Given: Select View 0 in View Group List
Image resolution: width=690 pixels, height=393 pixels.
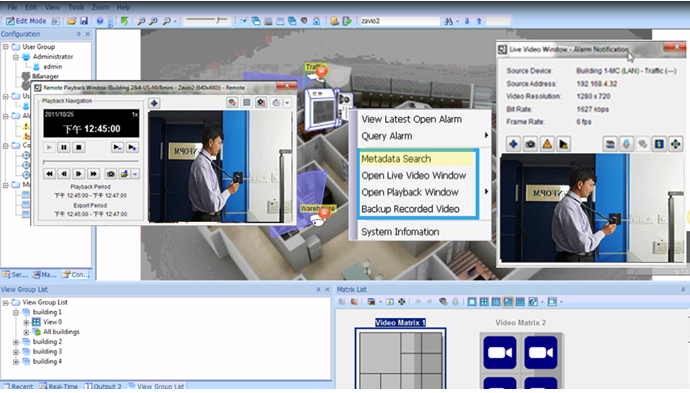Looking at the screenshot, I should pos(52,322).
